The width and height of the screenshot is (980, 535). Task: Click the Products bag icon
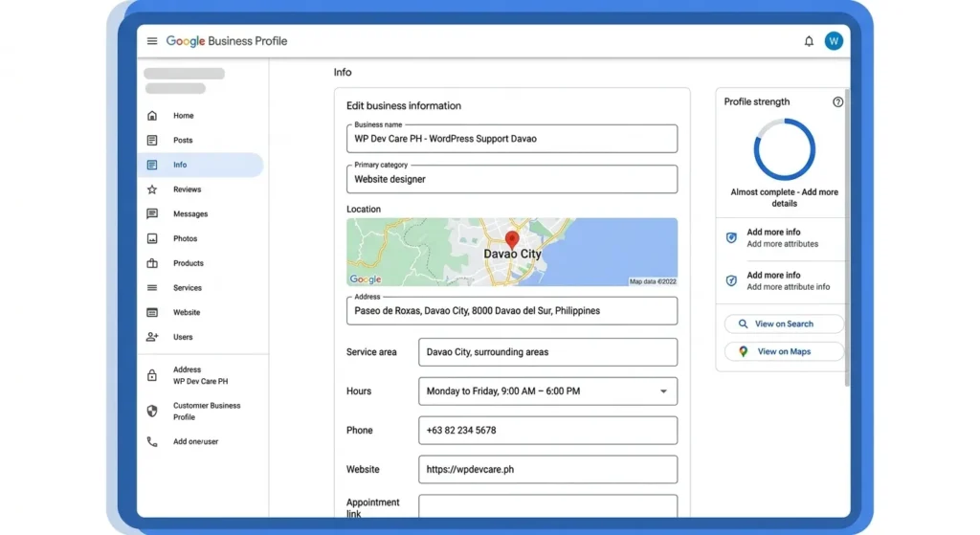(152, 263)
